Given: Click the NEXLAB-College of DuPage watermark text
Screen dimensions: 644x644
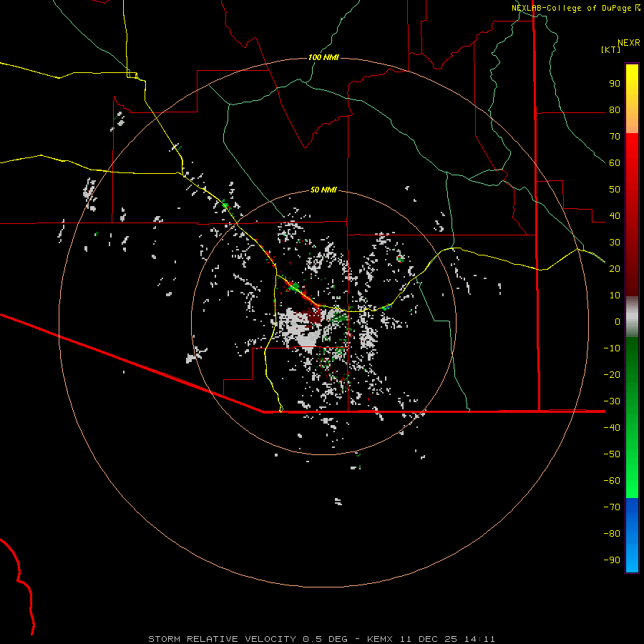Looking at the screenshot, I should [x=572, y=8].
